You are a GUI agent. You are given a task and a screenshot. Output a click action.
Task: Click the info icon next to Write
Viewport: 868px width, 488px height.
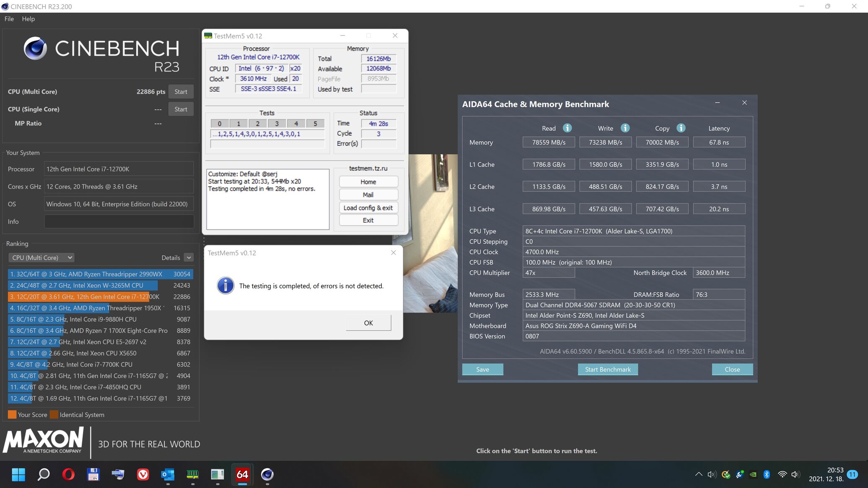[x=625, y=128]
